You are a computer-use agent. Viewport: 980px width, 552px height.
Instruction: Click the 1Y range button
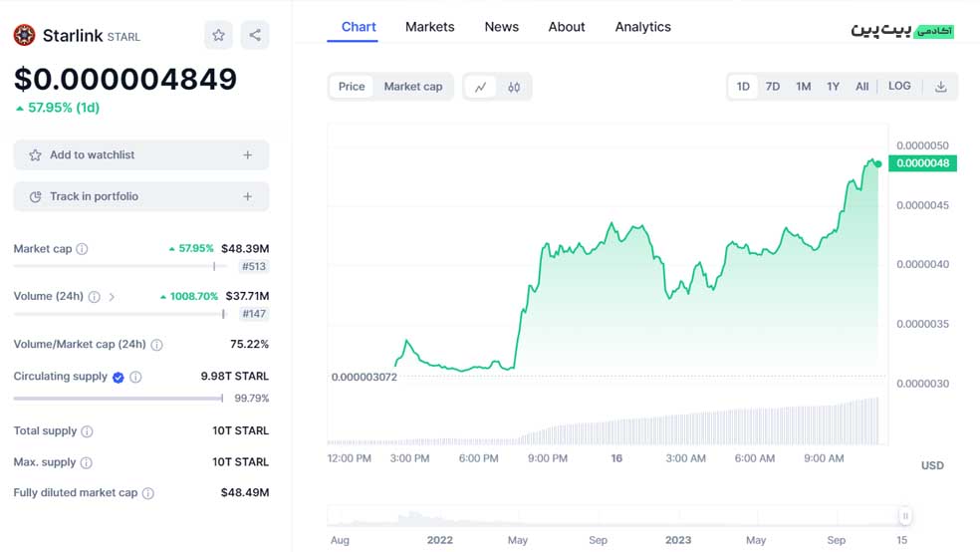click(833, 87)
